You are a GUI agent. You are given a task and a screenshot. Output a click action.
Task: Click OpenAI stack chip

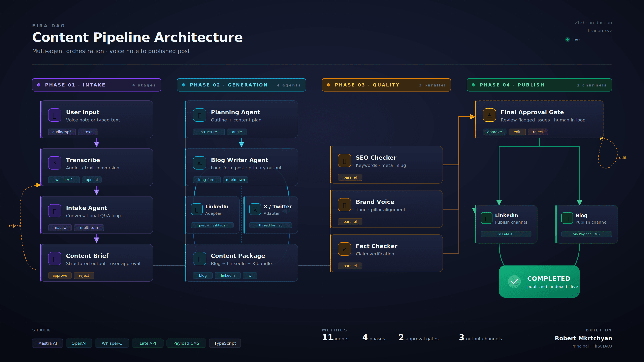(x=79, y=343)
